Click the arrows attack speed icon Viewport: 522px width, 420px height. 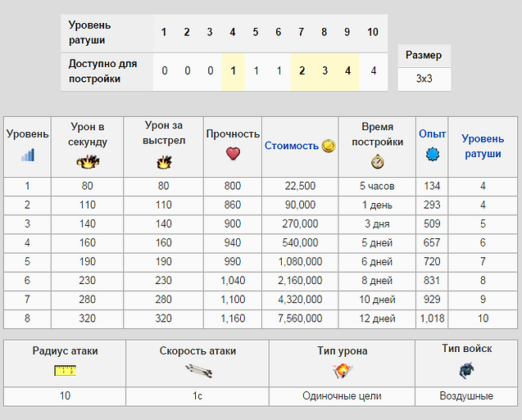point(198,371)
